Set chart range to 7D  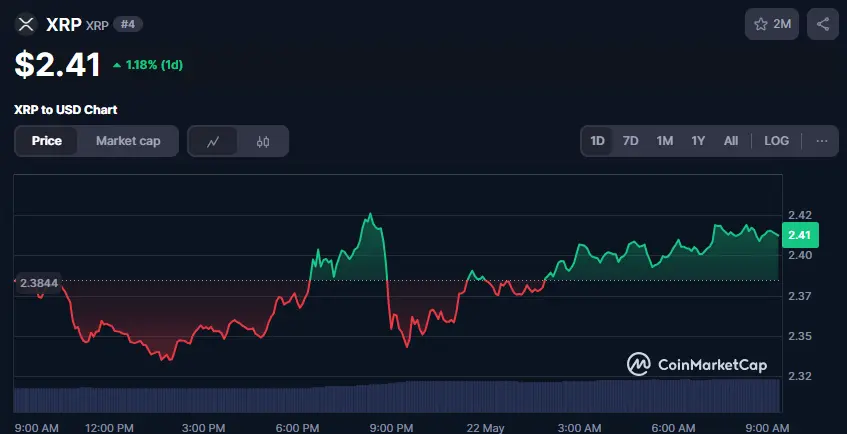[x=630, y=141]
